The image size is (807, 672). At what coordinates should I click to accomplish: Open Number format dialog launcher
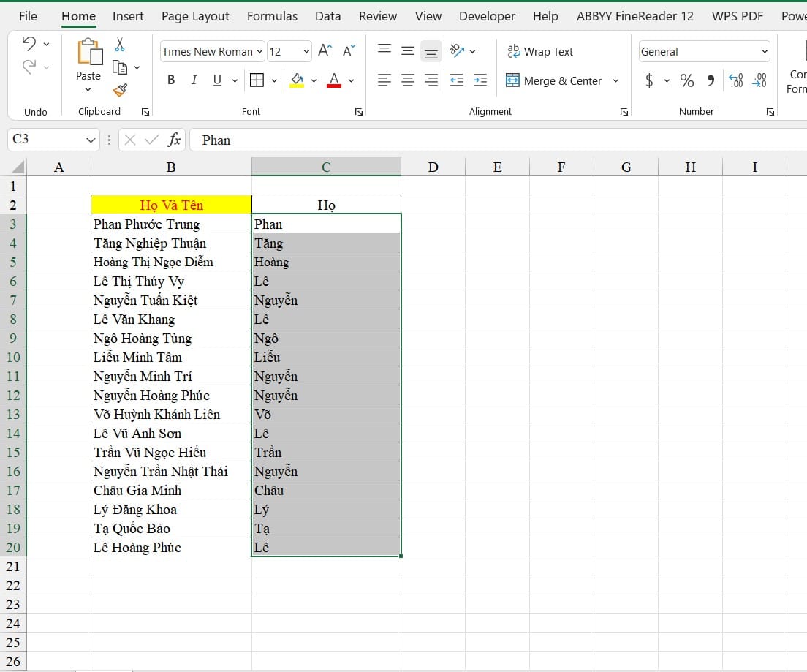(770, 112)
